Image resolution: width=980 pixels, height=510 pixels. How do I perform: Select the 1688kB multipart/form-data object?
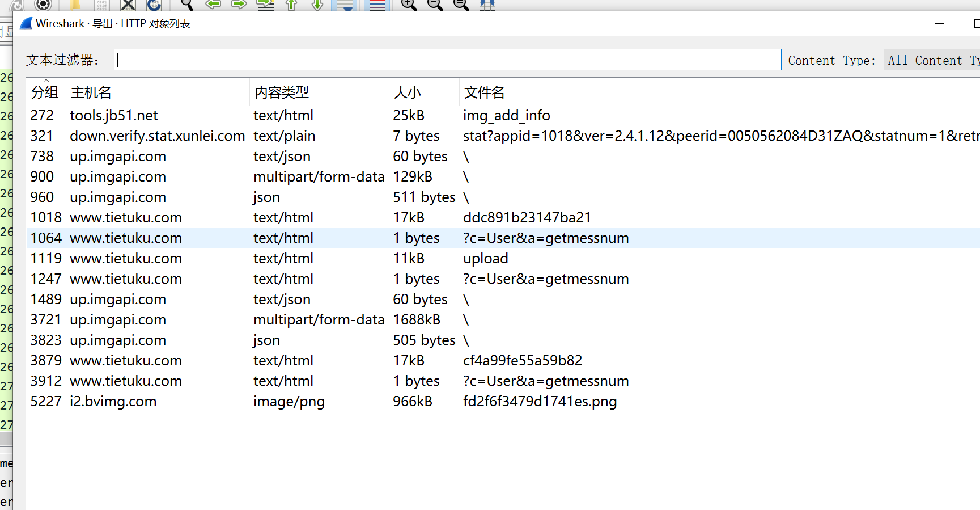point(503,320)
